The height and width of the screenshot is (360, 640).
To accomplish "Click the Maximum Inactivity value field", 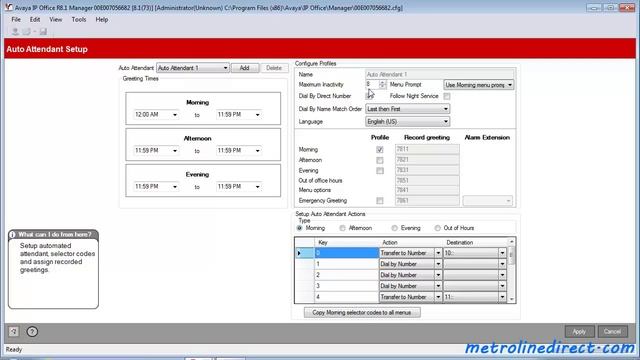I will pyautogui.click(x=372, y=84).
